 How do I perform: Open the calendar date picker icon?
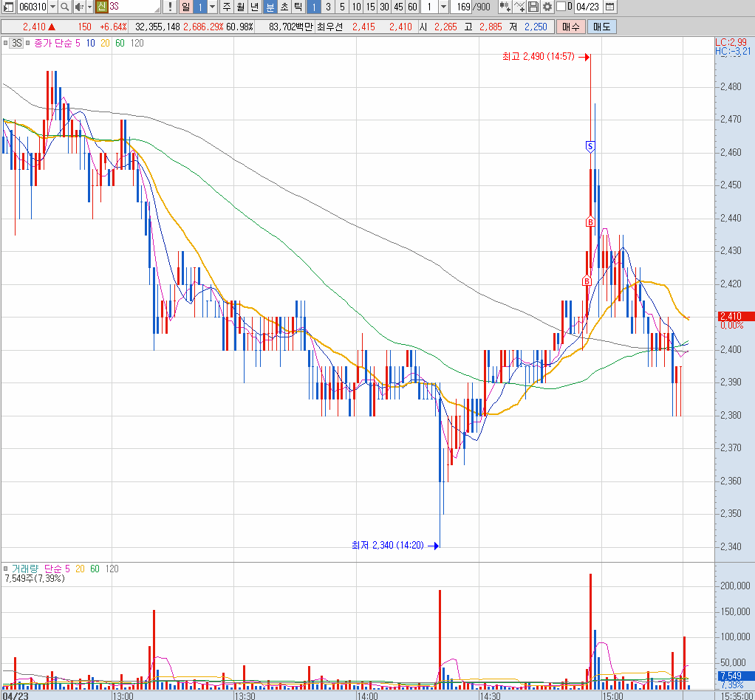609,7
